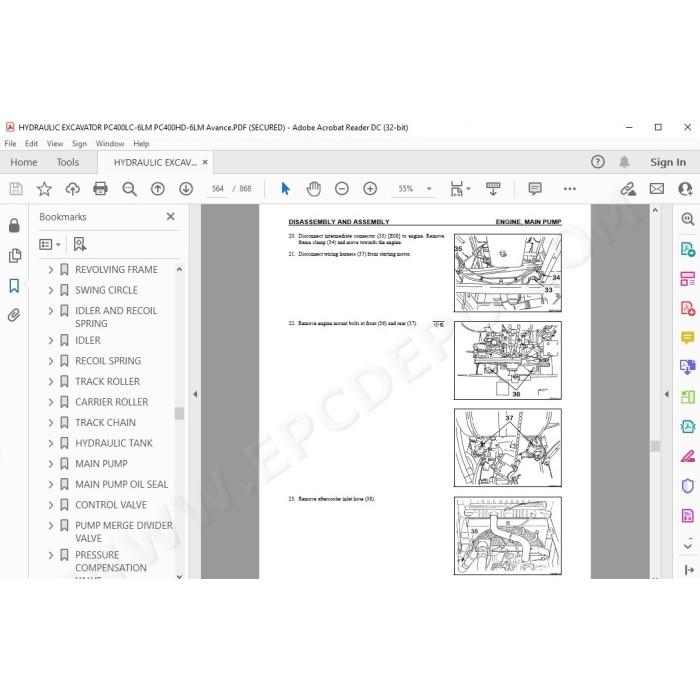This screenshot has height=700, width=700.
Task: Open Help menu
Action: (x=141, y=144)
